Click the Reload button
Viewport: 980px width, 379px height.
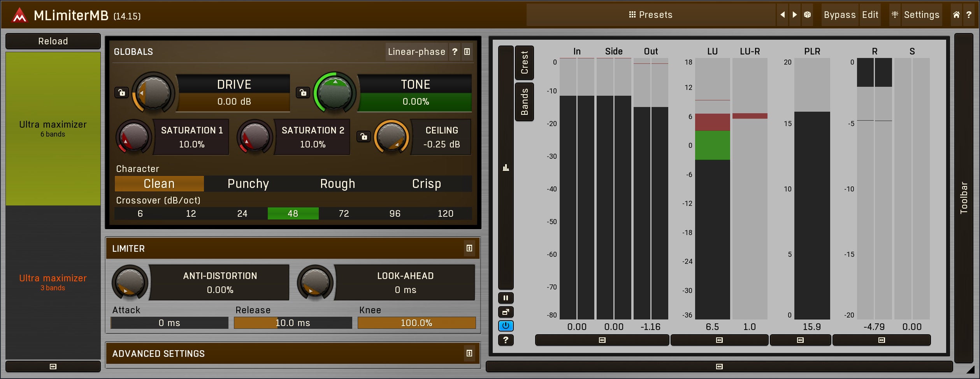(53, 41)
